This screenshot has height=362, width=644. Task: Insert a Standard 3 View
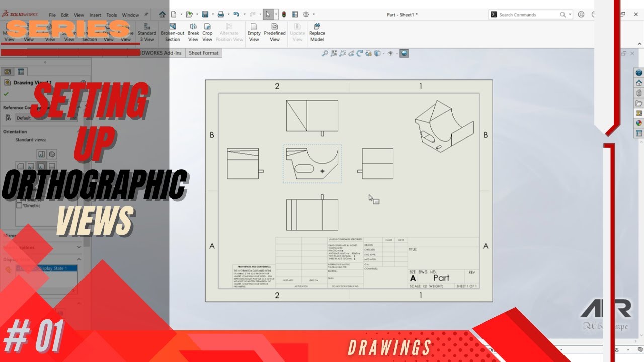tap(147, 32)
